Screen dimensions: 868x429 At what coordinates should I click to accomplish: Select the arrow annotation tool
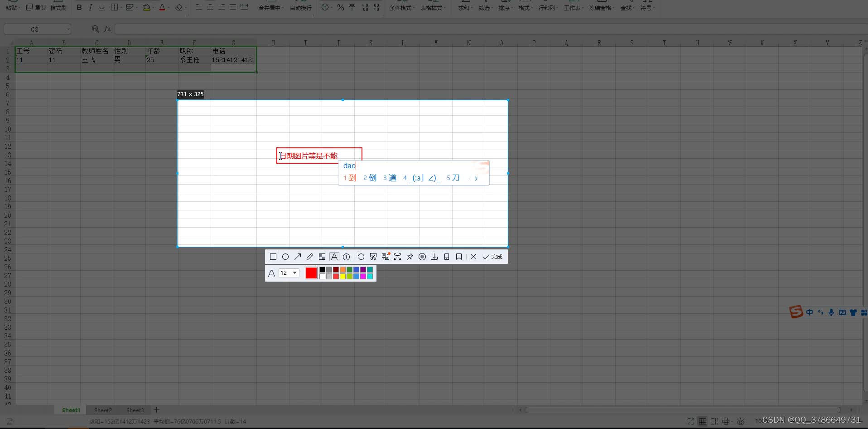[x=298, y=257]
